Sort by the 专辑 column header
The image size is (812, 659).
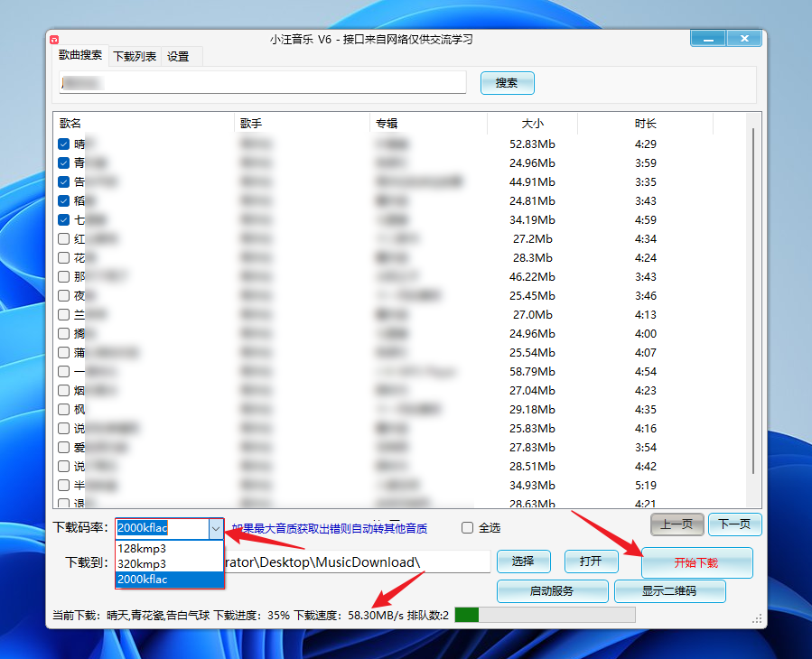tap(428, 123)
